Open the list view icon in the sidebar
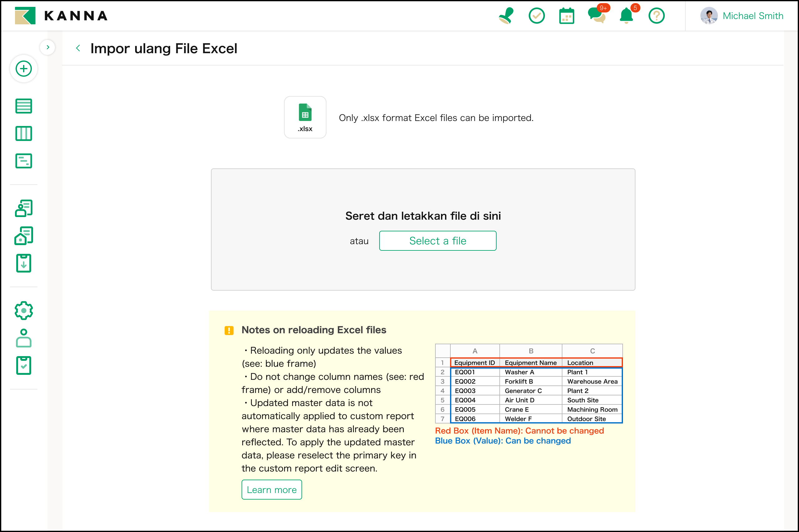Viewport: 799px width, 532px height. [x=24, y=106]
